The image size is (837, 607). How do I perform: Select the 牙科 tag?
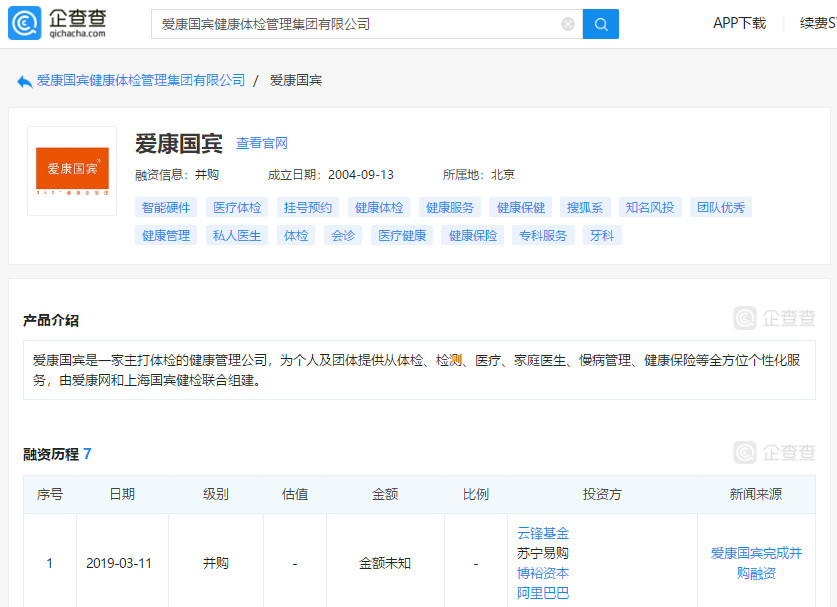(x=602, y=235)
